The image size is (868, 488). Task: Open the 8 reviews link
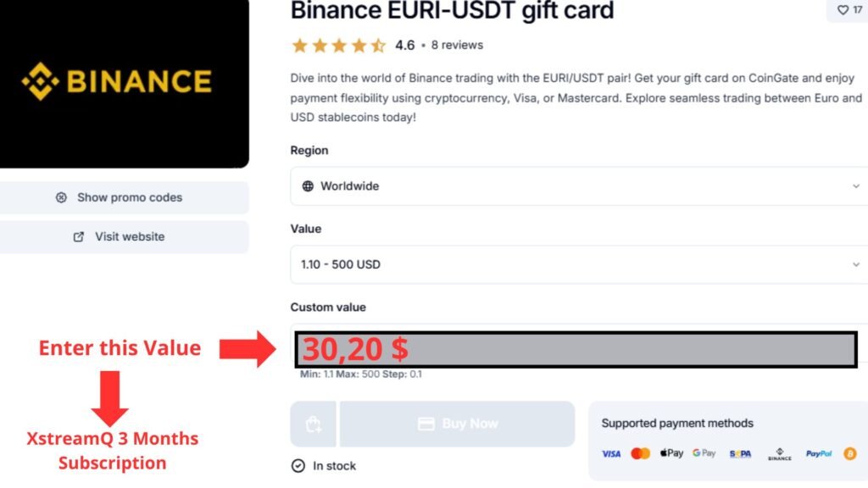click(457, 46)
